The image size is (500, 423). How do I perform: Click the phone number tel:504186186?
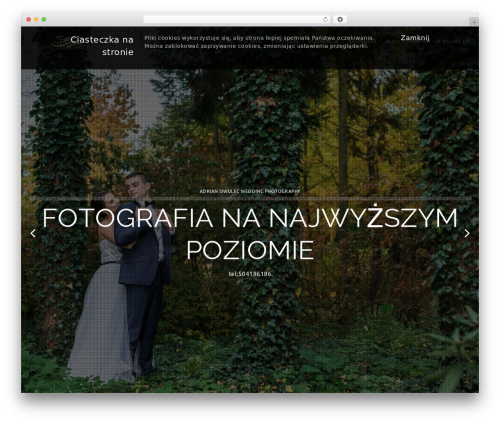(250, 274)
